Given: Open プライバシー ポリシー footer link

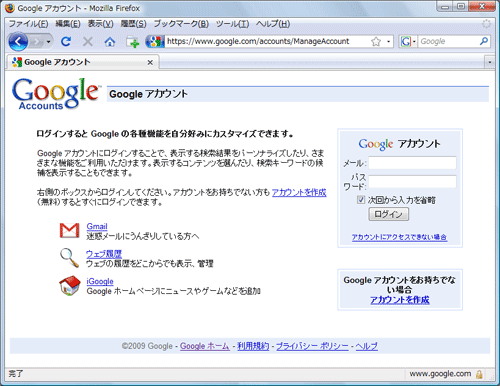Looking at the screenshot, I should coord(312,346).
